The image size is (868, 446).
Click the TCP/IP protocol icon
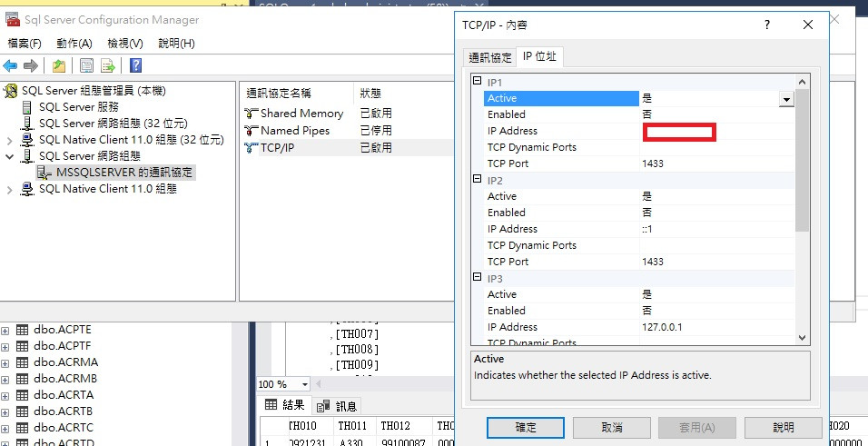pos(252,147)
